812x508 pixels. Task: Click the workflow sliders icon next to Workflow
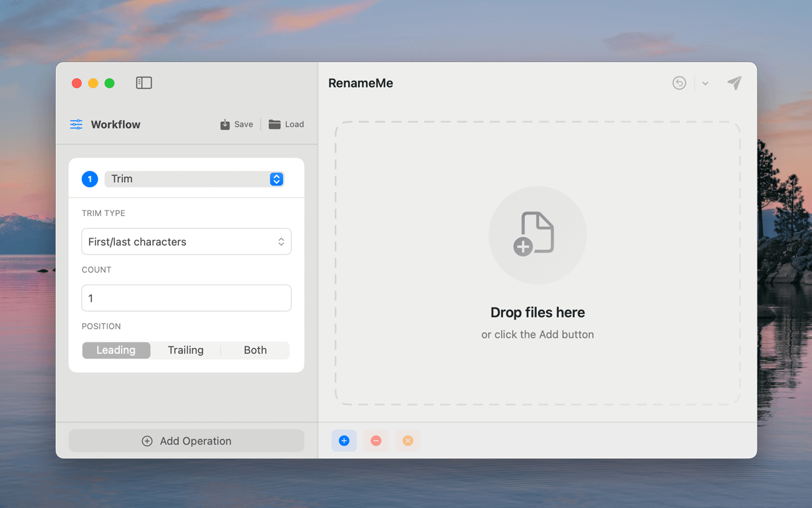click(x=76, y=124)
